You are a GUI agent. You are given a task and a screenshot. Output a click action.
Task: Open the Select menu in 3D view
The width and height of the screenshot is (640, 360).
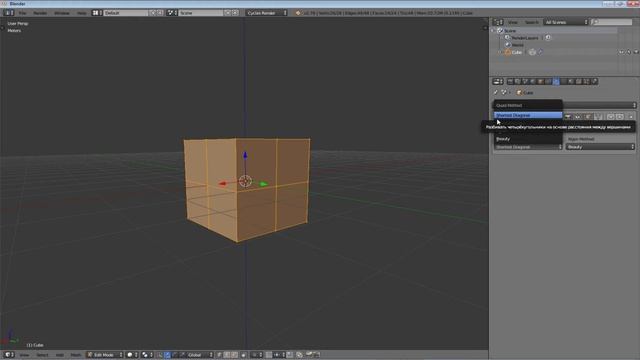click(42, 355)
